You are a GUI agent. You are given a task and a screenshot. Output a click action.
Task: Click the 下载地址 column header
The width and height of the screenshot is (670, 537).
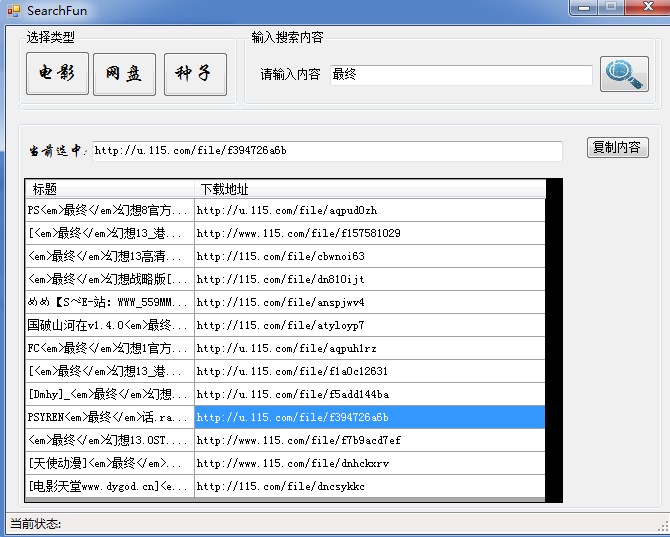coord(370,189)
